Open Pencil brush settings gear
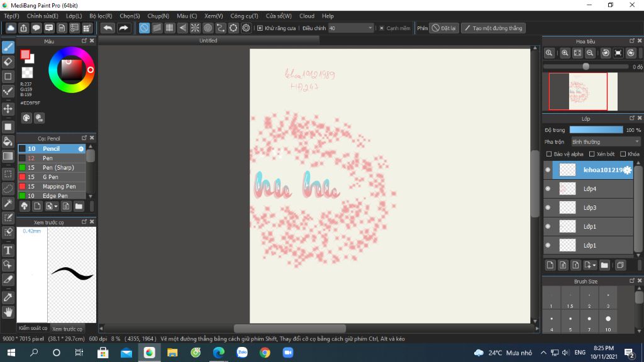 [x=81, y=148]
